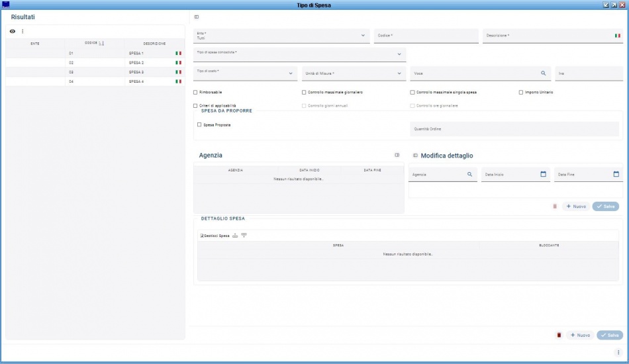Image resolution: width=629 pixels, height=364 pixels.
Task: Click the Italian flag in Descrizione field
Action: (617, 36)
